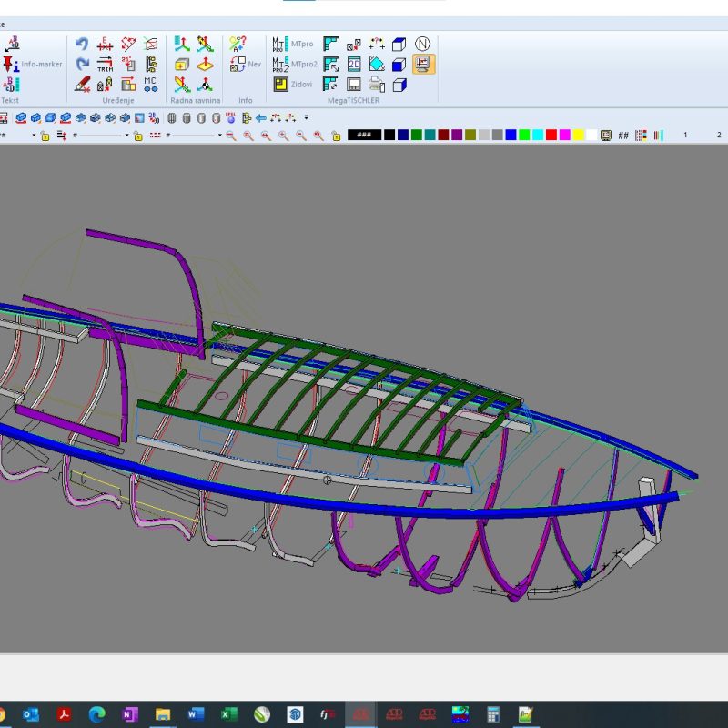Image resolution: width=728 pixels, height=728 pixels.
Task: Open Excel from the taskbar
Action: 228,714
